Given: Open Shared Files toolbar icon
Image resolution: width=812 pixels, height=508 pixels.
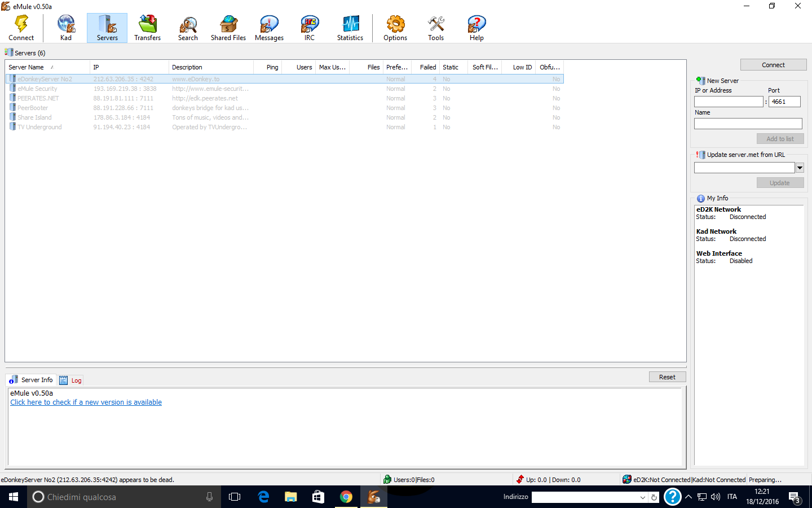Looking at the screenshot, I should 228,24.
